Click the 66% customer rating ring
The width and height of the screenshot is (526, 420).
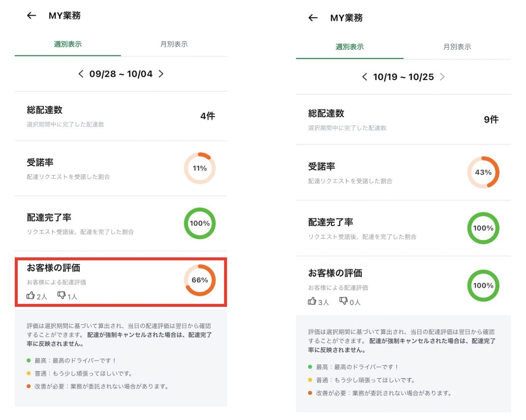pos(200,280)
